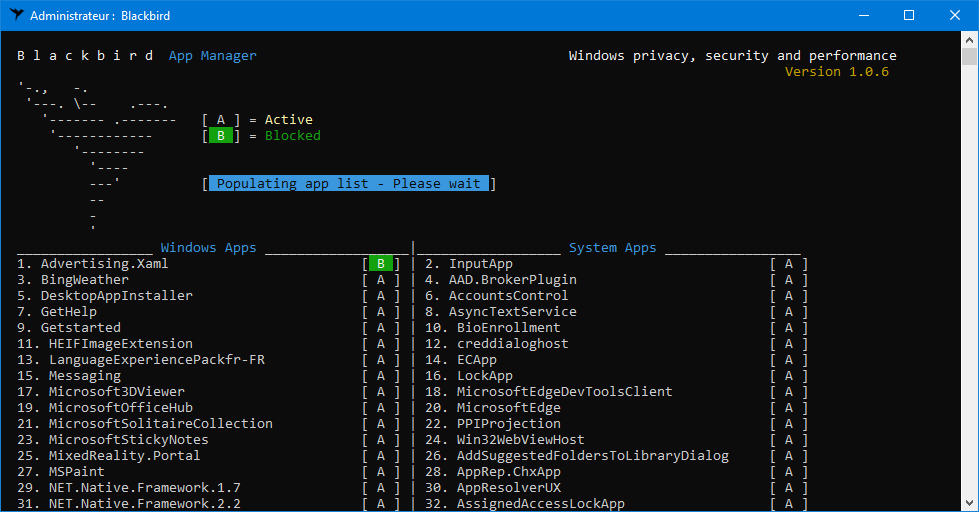Select the '16. LockApp' entry
Image resolution: width=979 pixels, height=512 pixels.
pyautogui.click(x=469, y=376)
